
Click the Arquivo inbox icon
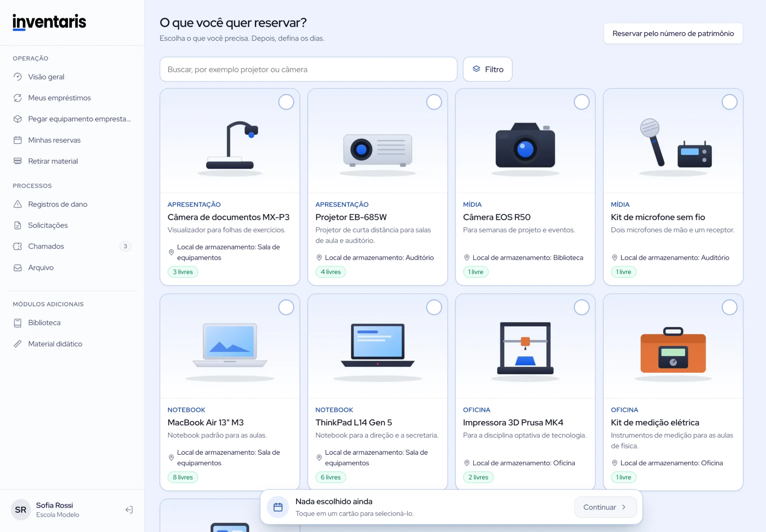click(18, 267)
